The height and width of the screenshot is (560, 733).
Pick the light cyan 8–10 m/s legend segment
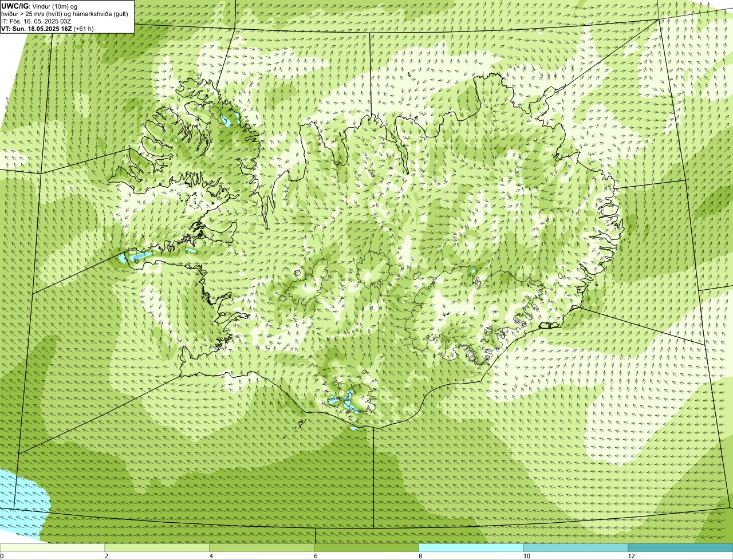(x=471, y=547)
